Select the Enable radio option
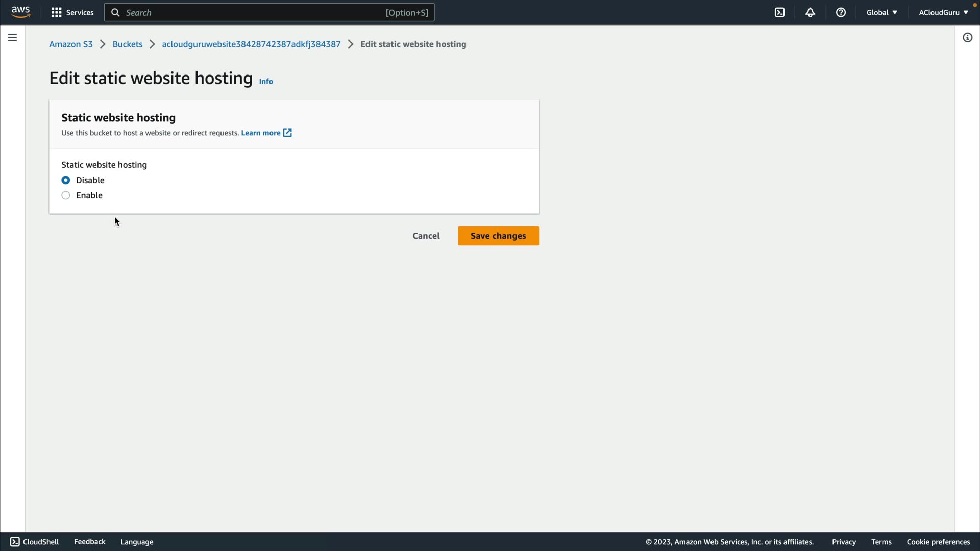Image resolution: width=980 pixels, height=551 pixels. (x=66, y=195)
